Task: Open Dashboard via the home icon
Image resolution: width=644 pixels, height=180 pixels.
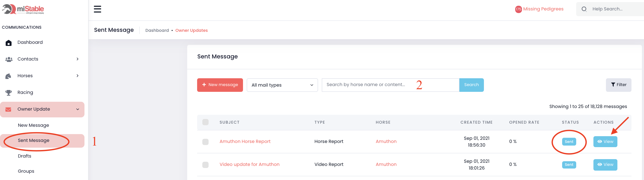Action: click(9, 43)
